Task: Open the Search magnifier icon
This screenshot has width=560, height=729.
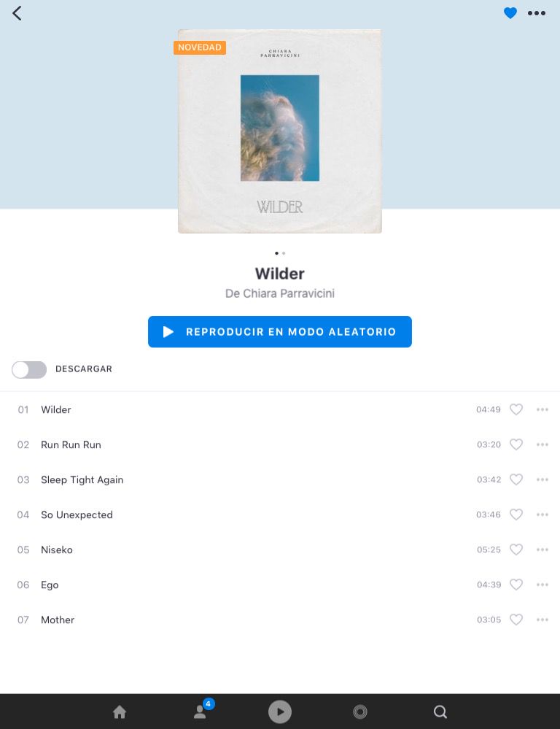Action: coord(440,711)
